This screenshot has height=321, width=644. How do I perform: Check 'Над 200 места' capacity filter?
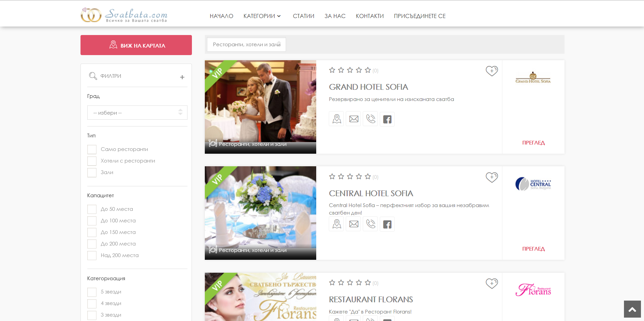92,255
